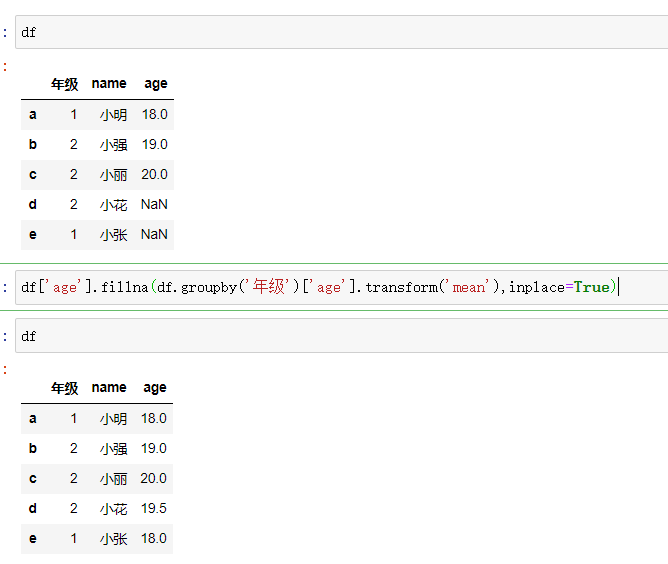Select age header in the upper table
Image resolution: width=668 pixels, height=564 pixels.
[155, 84]
